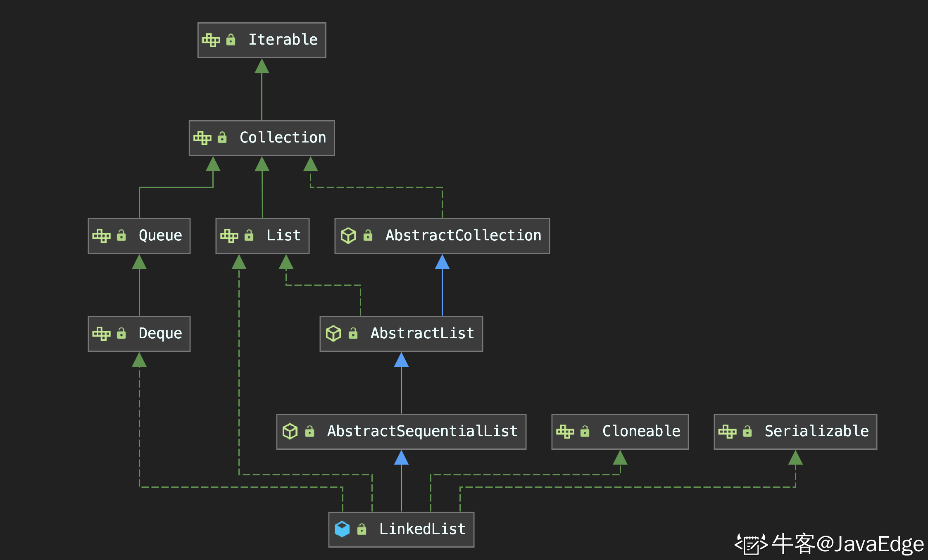Screen dimensions: 928x560
Task: Click the abstract class icon on AbstractList
Action: click(x=333, y=334)
